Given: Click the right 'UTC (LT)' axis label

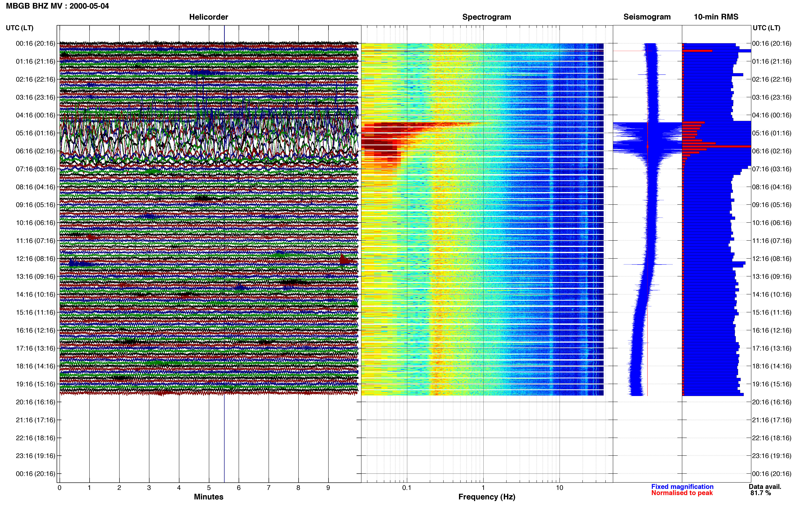Looking at the screenshot, I should pos(766,28).
